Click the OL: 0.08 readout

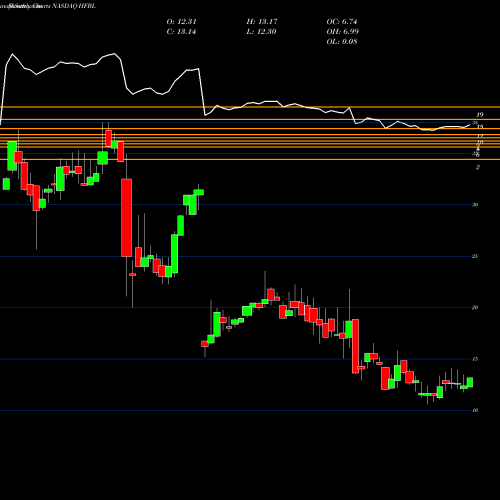coord(342,42)
